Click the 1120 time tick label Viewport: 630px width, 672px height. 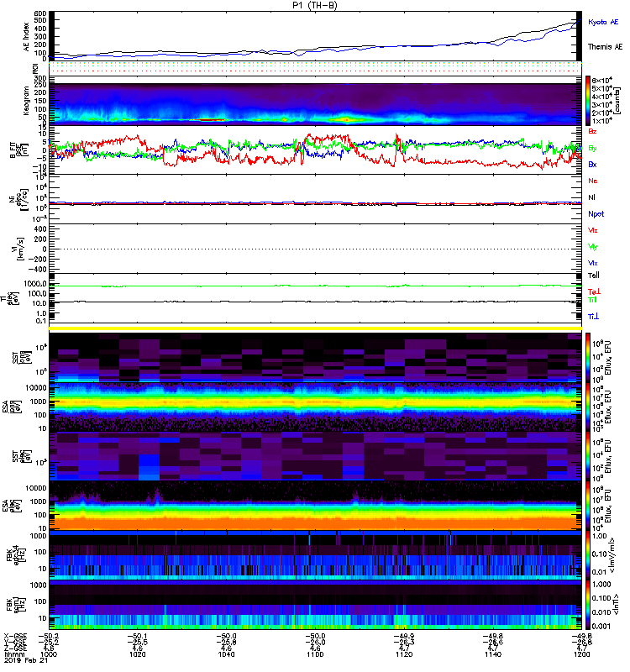pyautogui.click(x=404, y=654)
